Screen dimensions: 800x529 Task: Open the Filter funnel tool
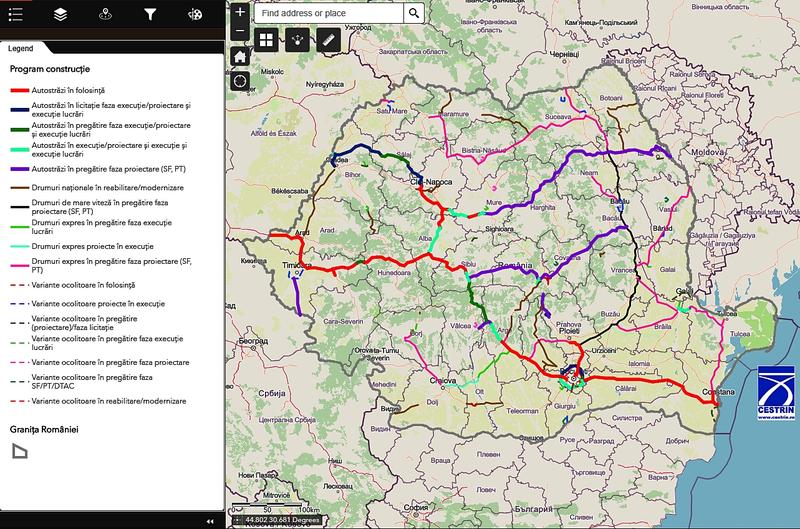coord(150,14)
